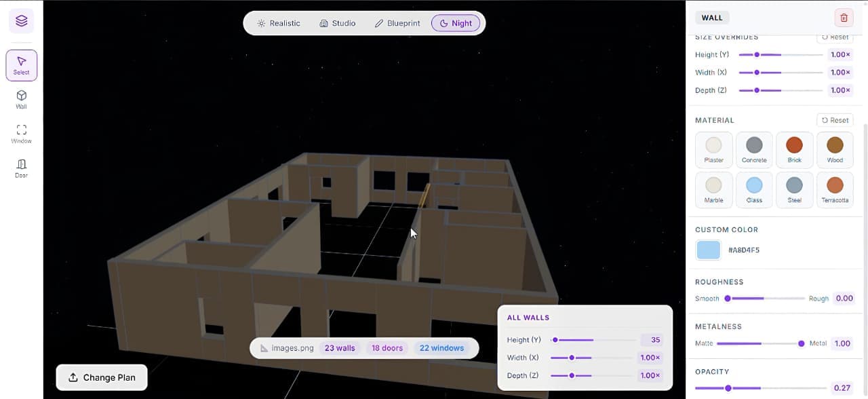Toggle the Night view mode
868x399 pixels.
point(456,23)
